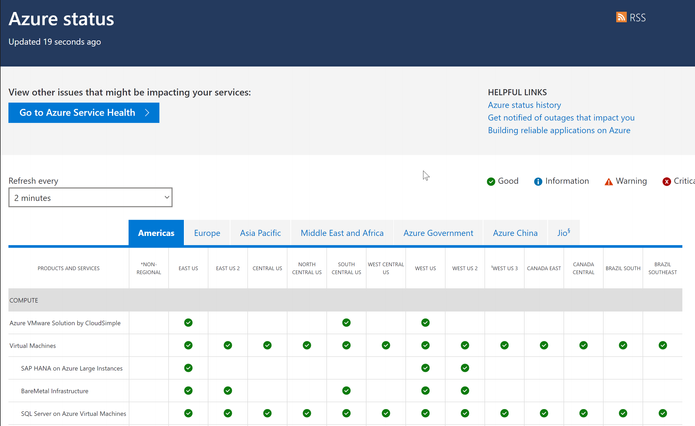Click the BareMetal Infrastructure row label
The image size is (695, 426).
(55, 391)
